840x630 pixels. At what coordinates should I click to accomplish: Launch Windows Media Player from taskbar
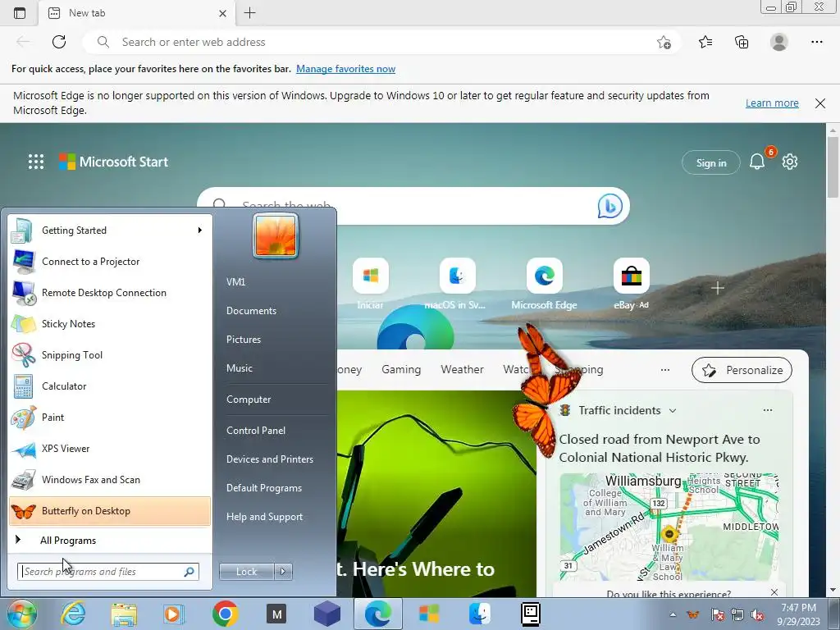point(174,614)
